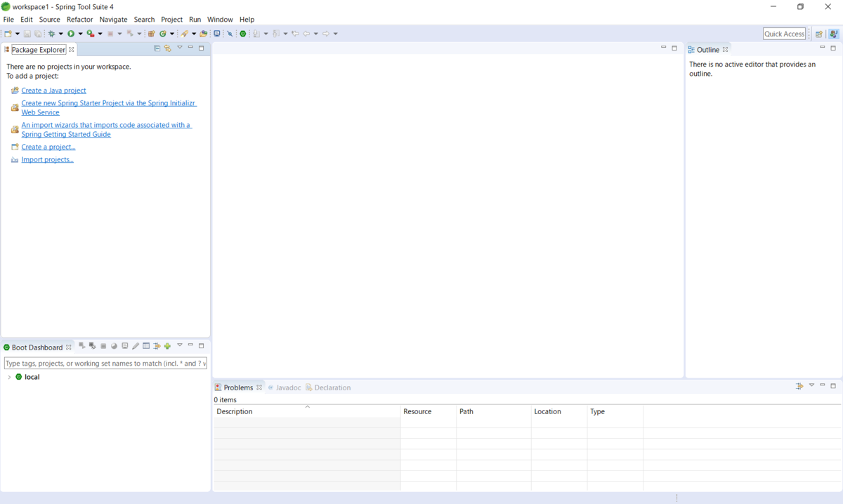This screenshot has width=843, height=504.
Task: Click the Save toolbar icon
Action: (x=27, y=34)
